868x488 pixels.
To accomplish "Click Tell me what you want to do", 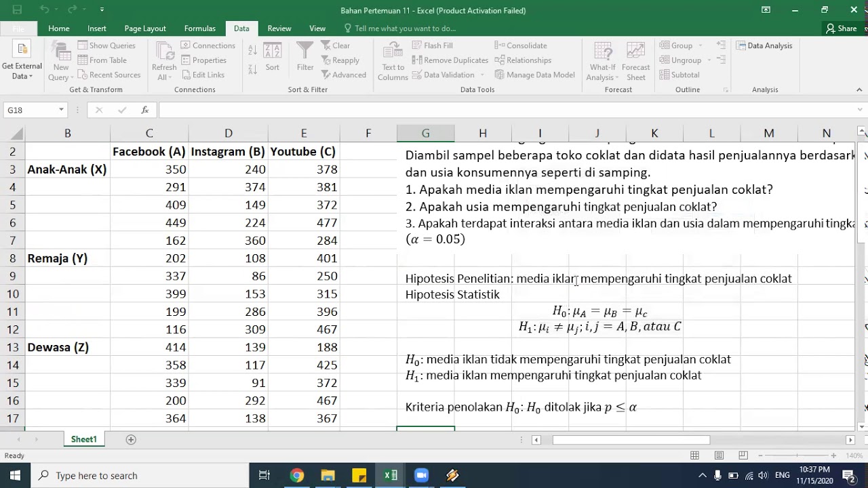I will coord(400,28).
